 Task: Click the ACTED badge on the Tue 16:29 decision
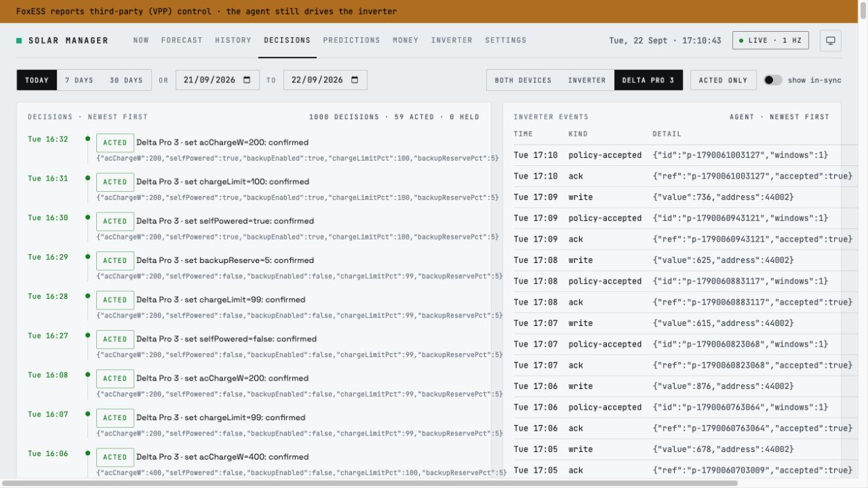(x=115, y=261)
